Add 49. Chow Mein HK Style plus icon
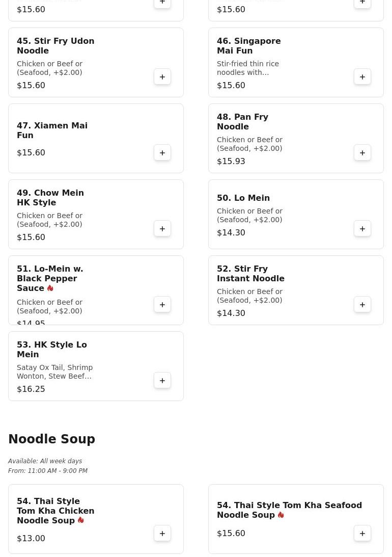This screenshot has width=392, height=557. click(x=162, y=229)
